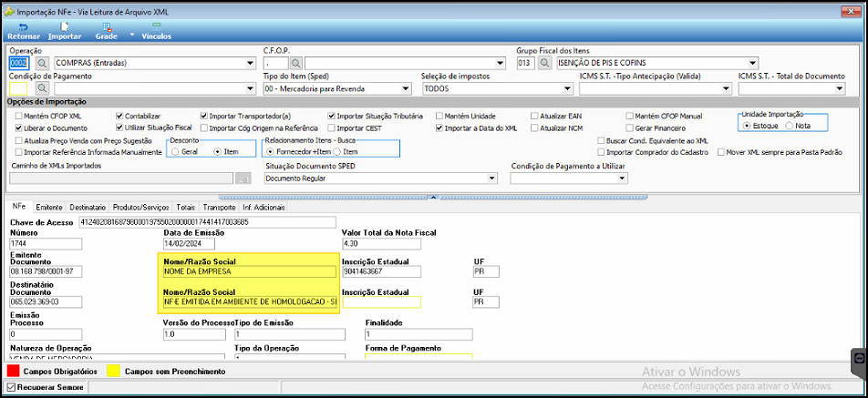Enable Mover XML sempre para Pasta Padrão

pyautogui.click(x=721, y=151)
